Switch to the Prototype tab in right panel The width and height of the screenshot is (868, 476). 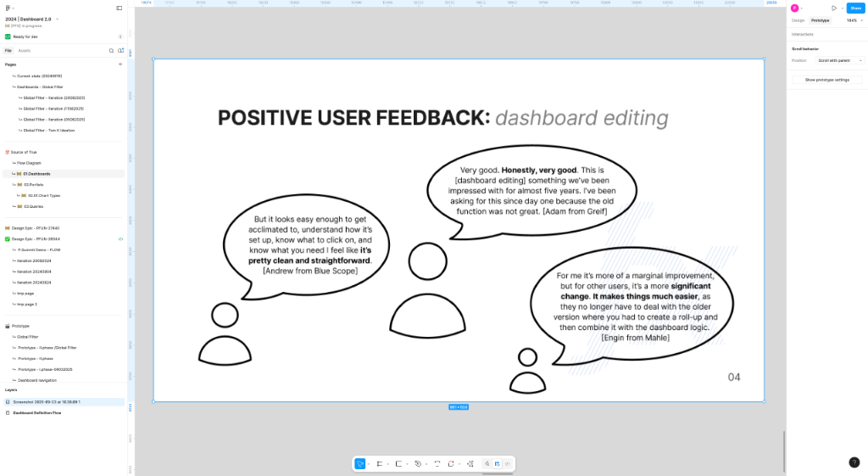tap(820, 20)
